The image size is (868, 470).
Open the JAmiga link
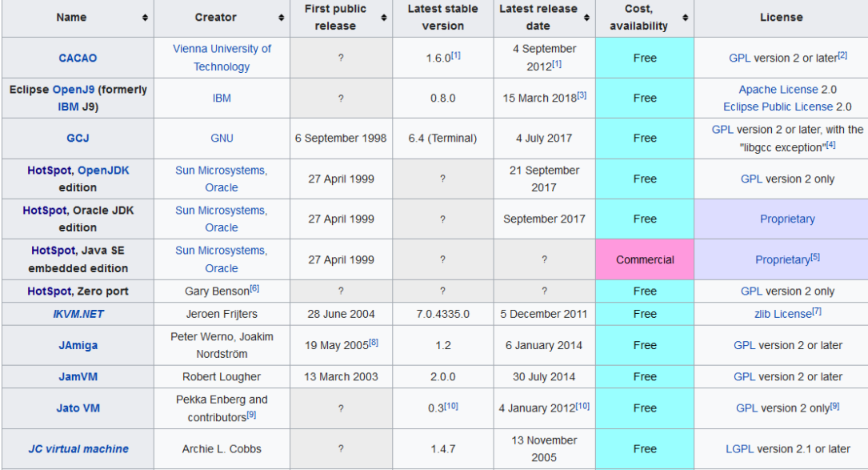[x=78, y=345]
